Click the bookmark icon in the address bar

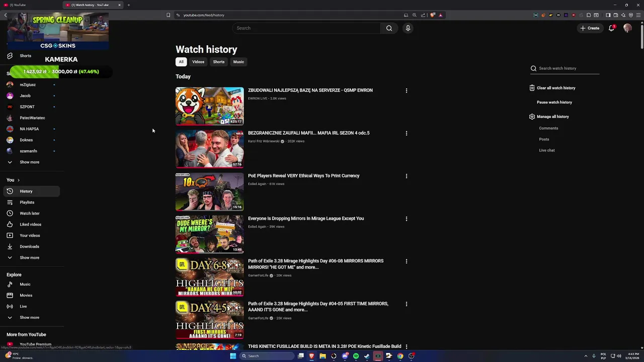[x=168, y=15]
